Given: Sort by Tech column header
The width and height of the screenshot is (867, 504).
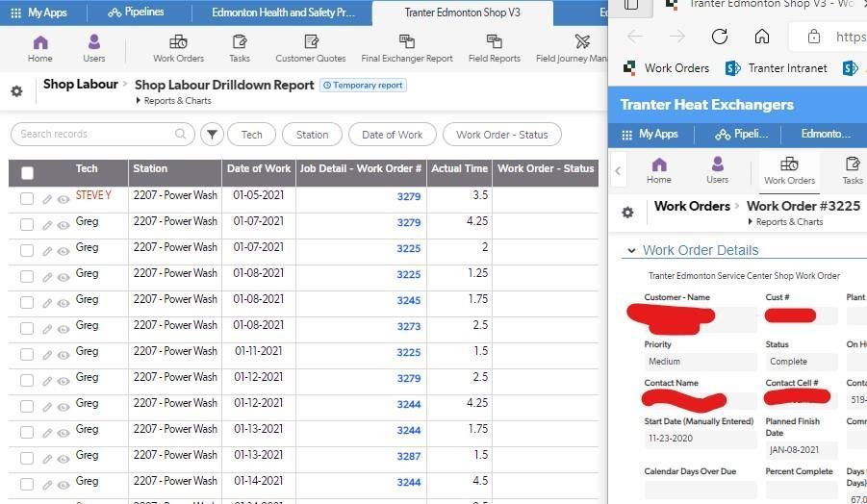Looking at the screenshot, I should [87, 168].
